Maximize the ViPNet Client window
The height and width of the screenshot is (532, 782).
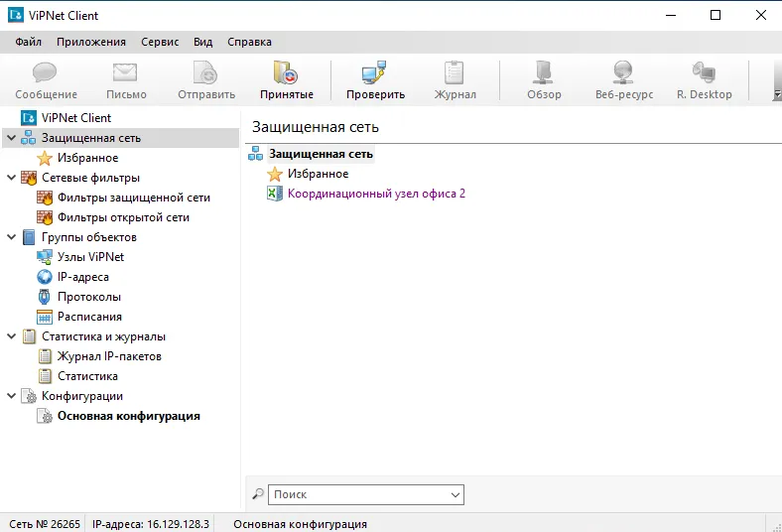(x=716, y=15)
